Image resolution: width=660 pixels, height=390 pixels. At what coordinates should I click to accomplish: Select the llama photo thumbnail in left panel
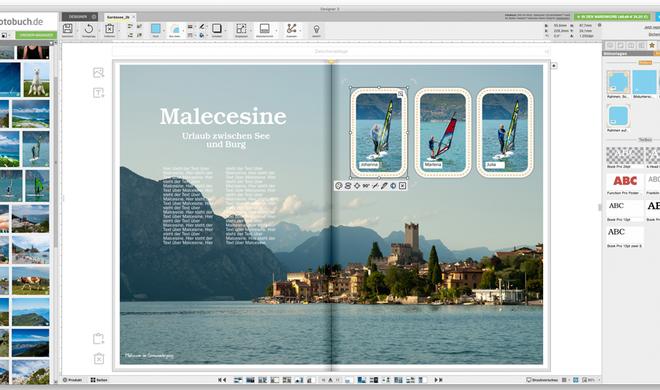[37, 80]
